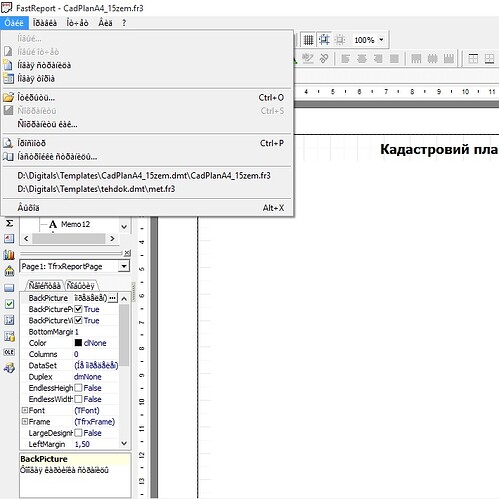
Task: Select the chart object tool
Action: tap(9, 255)
